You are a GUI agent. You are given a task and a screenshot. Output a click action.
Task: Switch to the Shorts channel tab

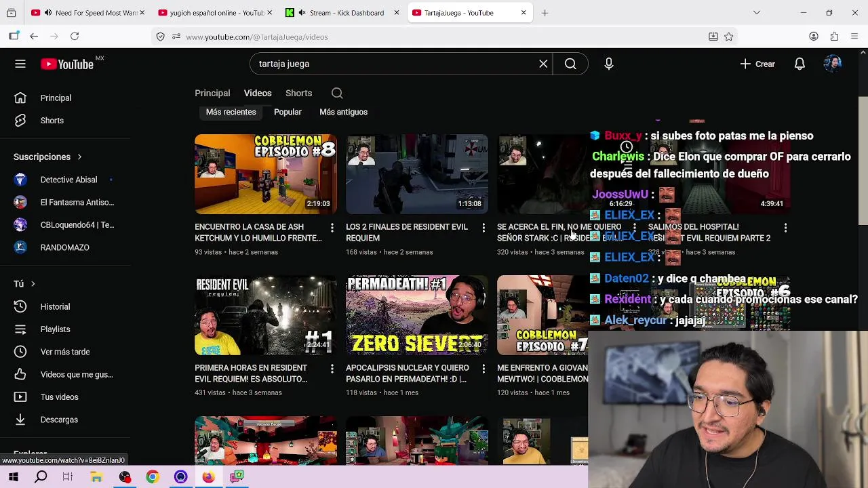[298, 93]
